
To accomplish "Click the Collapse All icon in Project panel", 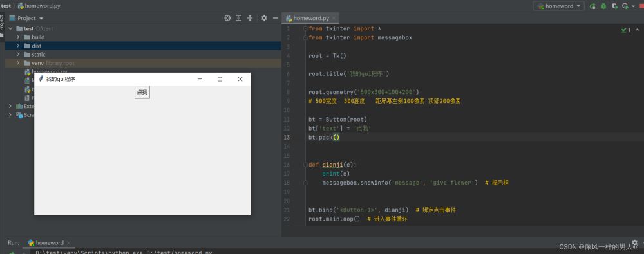I will (x=250, y=18).
